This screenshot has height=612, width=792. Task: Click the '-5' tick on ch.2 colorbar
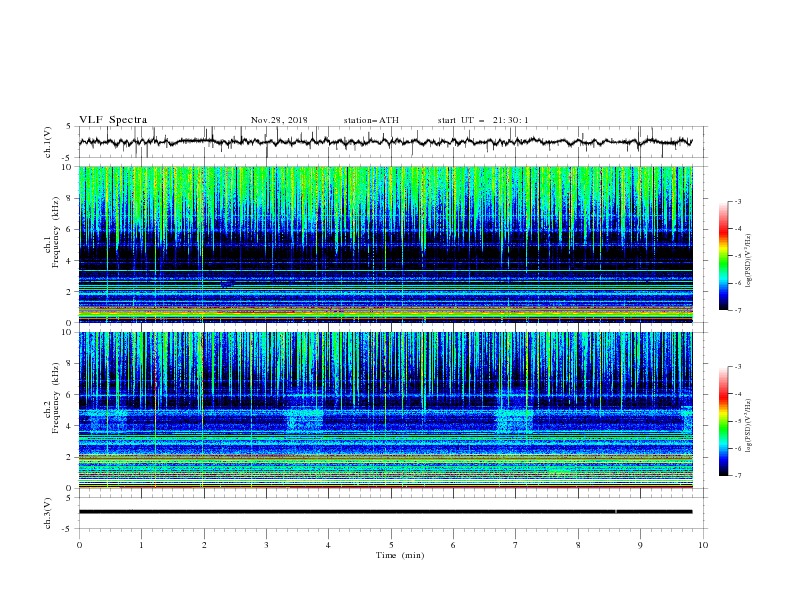[x=738, y=421]
